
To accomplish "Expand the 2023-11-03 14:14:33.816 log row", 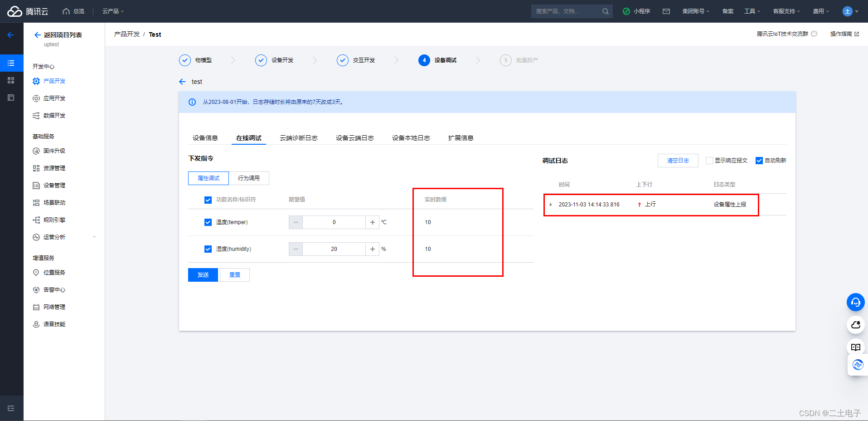I will 551,205.
